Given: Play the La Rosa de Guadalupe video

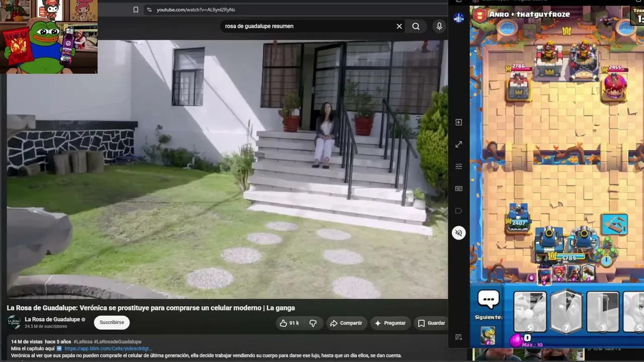Looking at the screenshot, I should 227,169.
